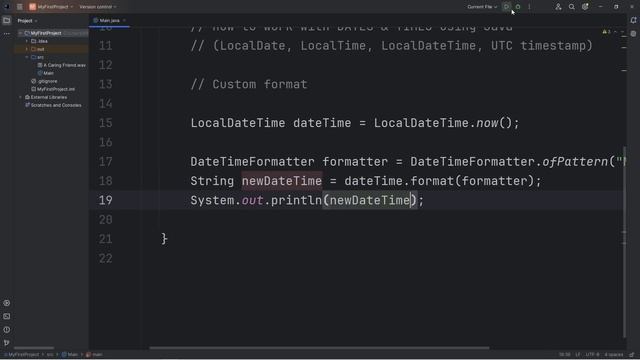Expand the .idea folder
This screenshot has height=360, width=640.
[27, 41]
